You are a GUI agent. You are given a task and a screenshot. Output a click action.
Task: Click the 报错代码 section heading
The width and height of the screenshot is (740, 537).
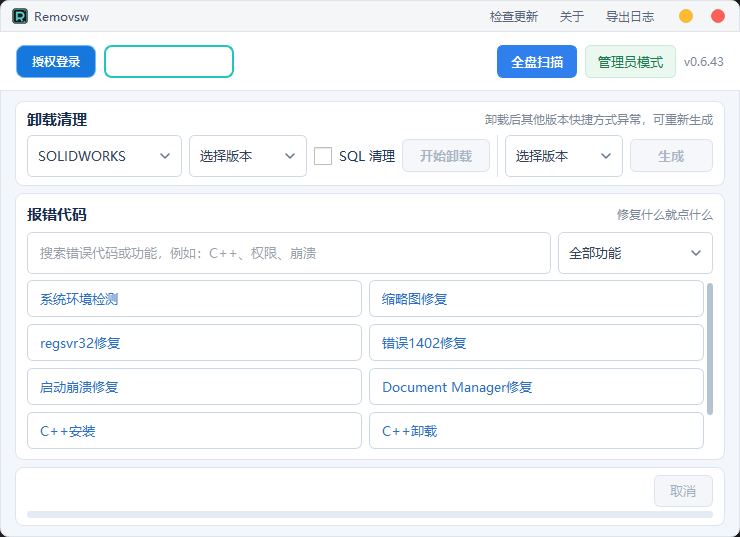pyautogui.click(x=57, y=215)
